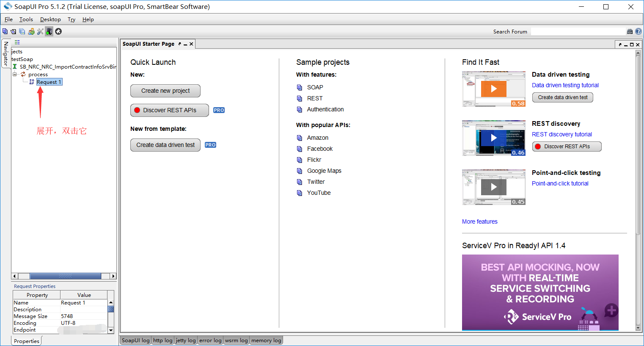
Task: Click the black star toolbar icon
Action: point(58,31)
